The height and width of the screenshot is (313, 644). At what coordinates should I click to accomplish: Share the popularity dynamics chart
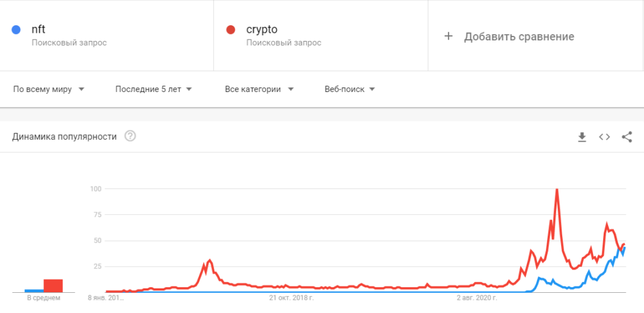point(627,137)
